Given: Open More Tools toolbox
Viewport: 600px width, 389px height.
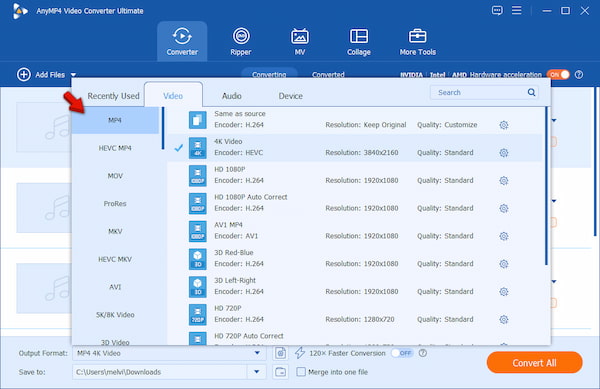Looking at the screenshot, I should [x=417, y=41].
